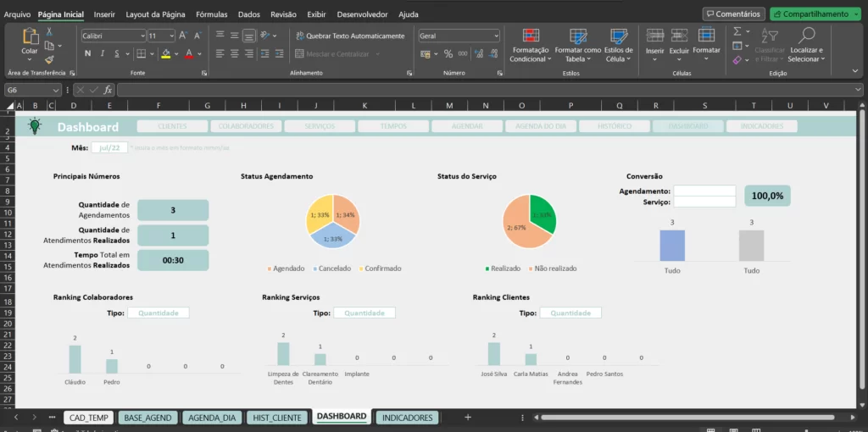Open the Fórmulas ribbon tab
This screenshot has width=868, height=432.
pos(211,14)
